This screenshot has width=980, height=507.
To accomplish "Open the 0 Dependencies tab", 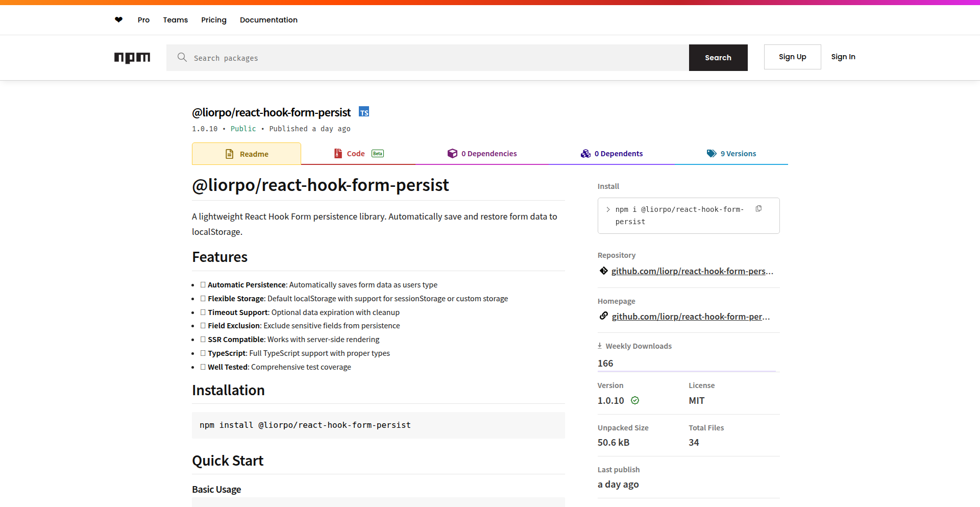I will (482, 154).
